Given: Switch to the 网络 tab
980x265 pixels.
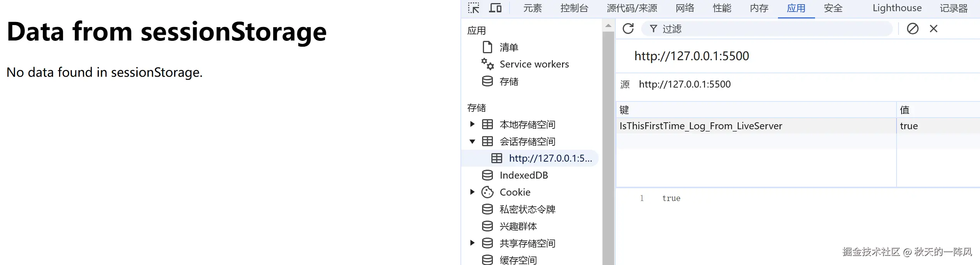Looking at the screenshot, I should 685,8.
